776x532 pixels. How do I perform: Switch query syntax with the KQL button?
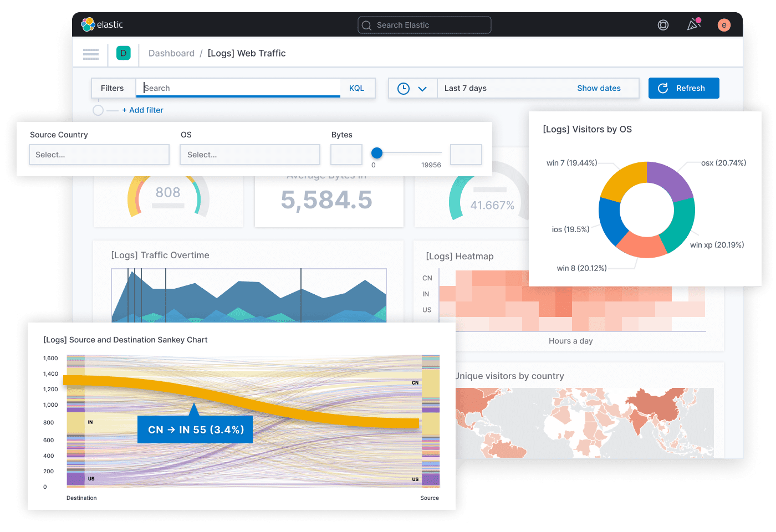[x=356, y=88]
